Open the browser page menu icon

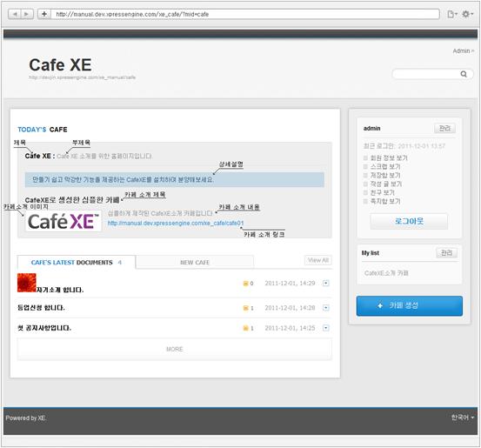pos(451,14)
